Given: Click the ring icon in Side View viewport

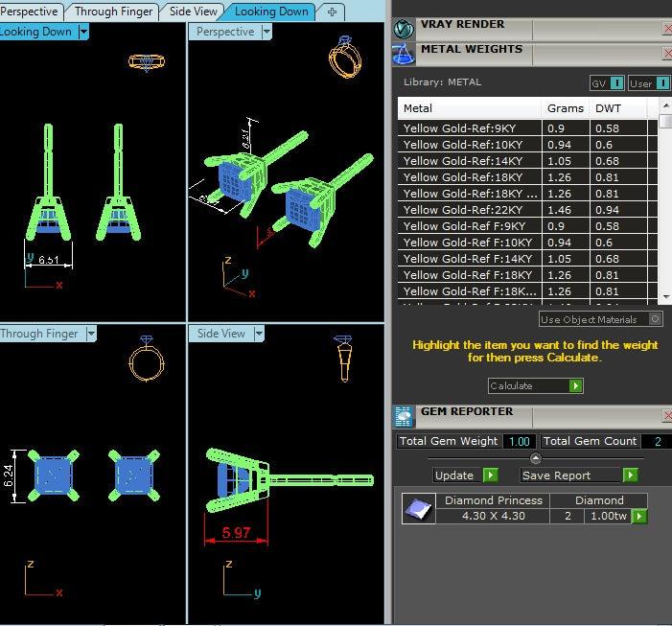Looking at the screenshot, I should coord(344,359).
